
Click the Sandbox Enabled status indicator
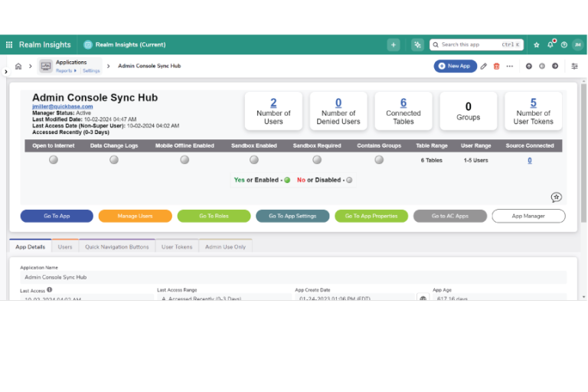(254, 160)
